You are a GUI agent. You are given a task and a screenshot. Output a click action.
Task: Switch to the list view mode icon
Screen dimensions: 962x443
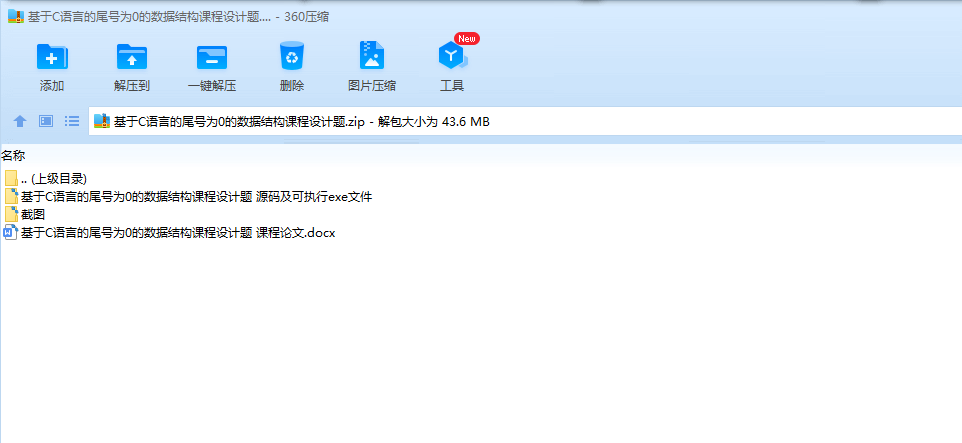(x=72, y=121)
